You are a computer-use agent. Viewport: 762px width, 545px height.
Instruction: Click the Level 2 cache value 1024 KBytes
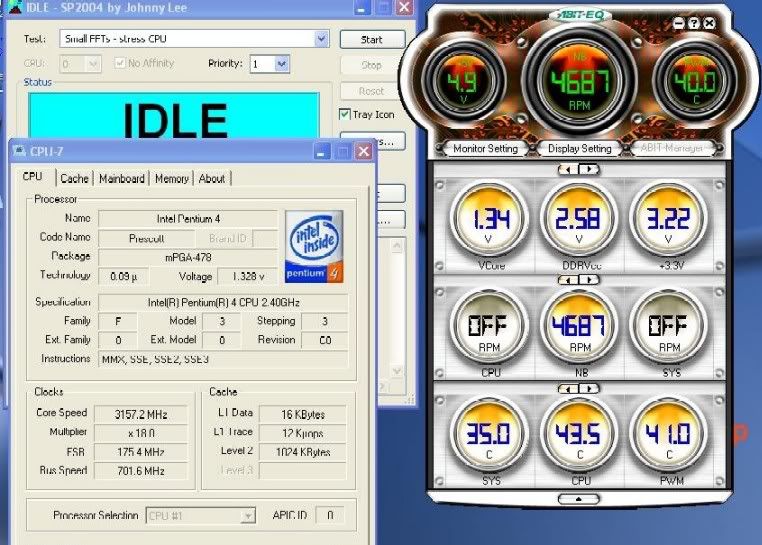click(303, 452)
